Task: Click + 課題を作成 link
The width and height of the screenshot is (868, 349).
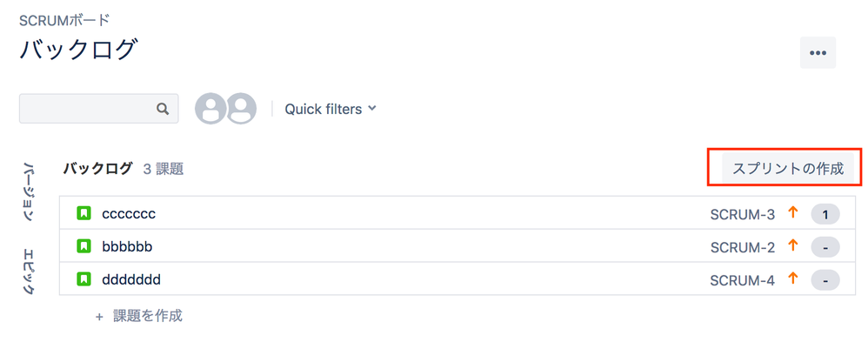Action: point(139,316)
